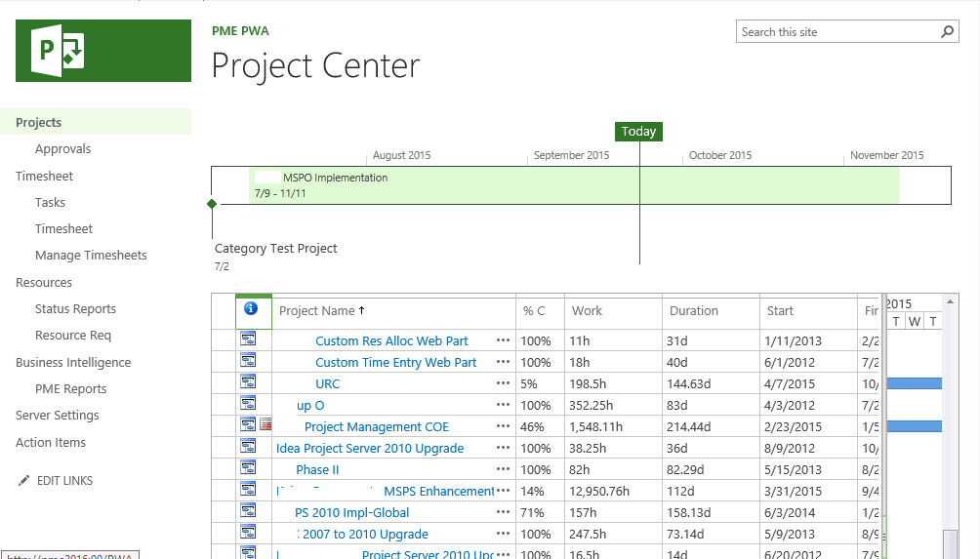Click the URC Gantt bar

(x=915, y=383)
